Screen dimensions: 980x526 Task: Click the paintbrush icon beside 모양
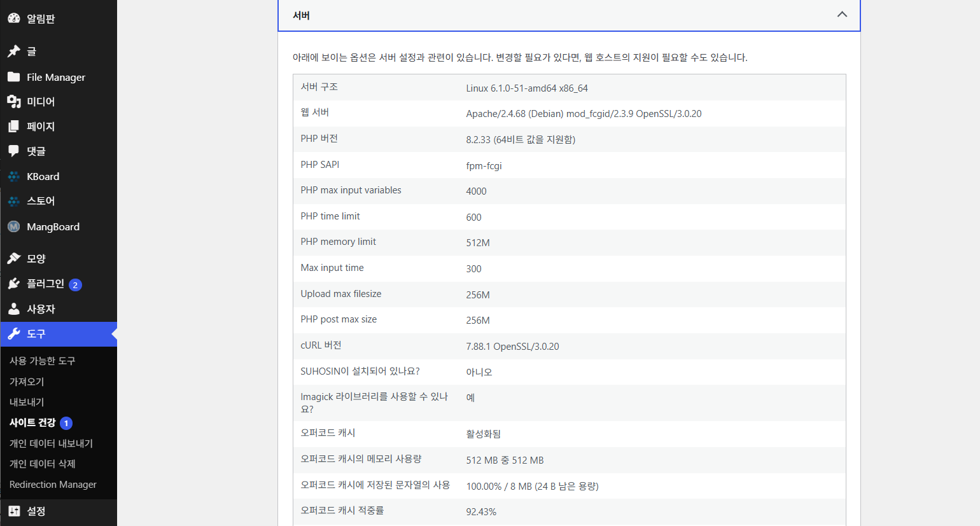[13, 258]
